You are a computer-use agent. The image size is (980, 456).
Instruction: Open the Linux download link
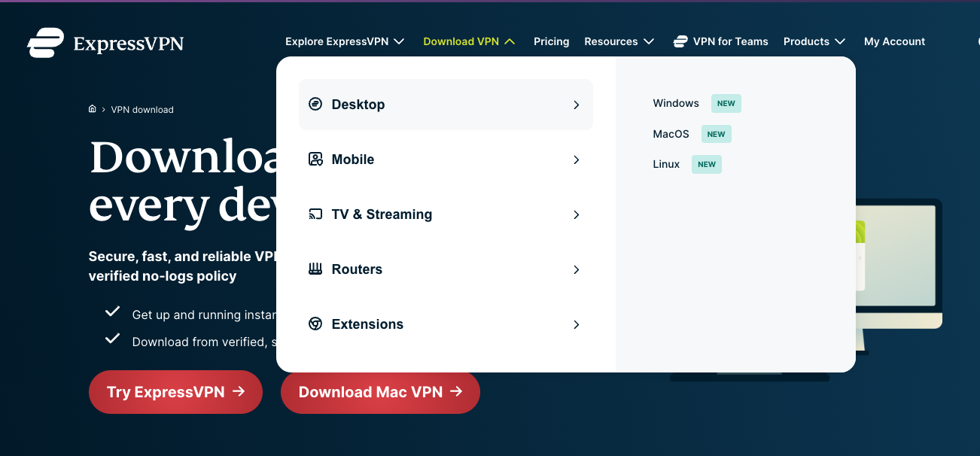(x=666, y=164)
